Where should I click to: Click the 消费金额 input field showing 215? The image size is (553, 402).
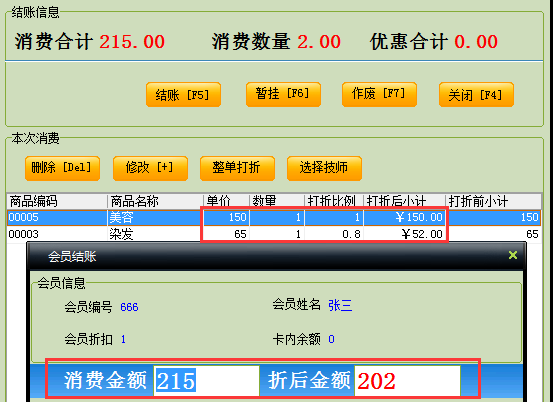pyautogui.click(x=206, y=380)
